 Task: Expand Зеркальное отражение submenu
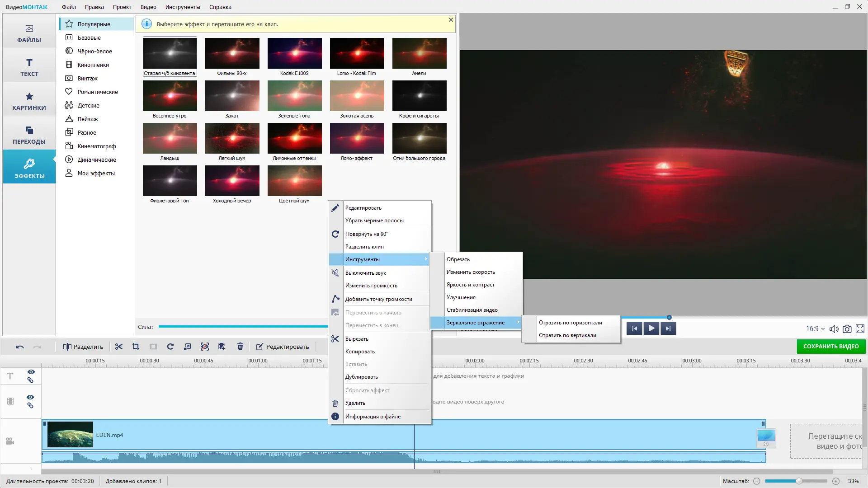point(476,323)
